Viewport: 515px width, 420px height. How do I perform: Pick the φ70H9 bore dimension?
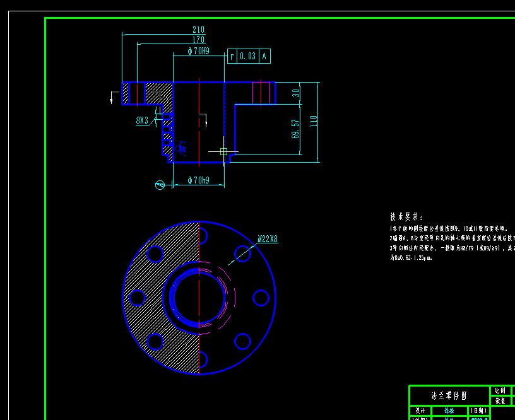click(198, 51)
